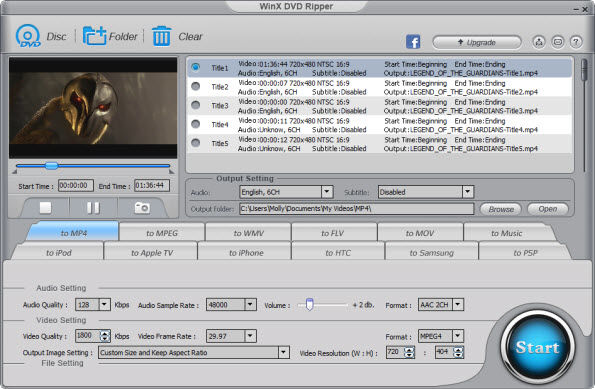Screen dimensions: 595x389
Task: Click the Open output folder button
Action: pyautogui.click(x=548, y=209)
